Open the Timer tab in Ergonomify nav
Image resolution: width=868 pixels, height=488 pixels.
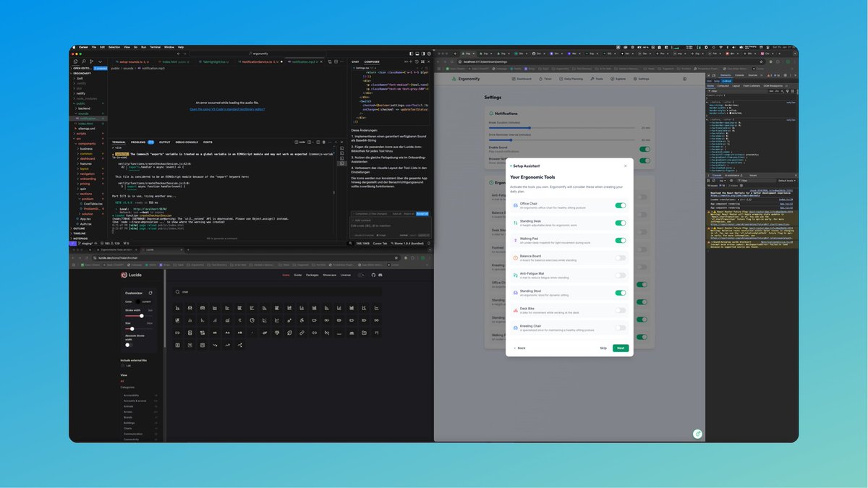pos(545,79)
